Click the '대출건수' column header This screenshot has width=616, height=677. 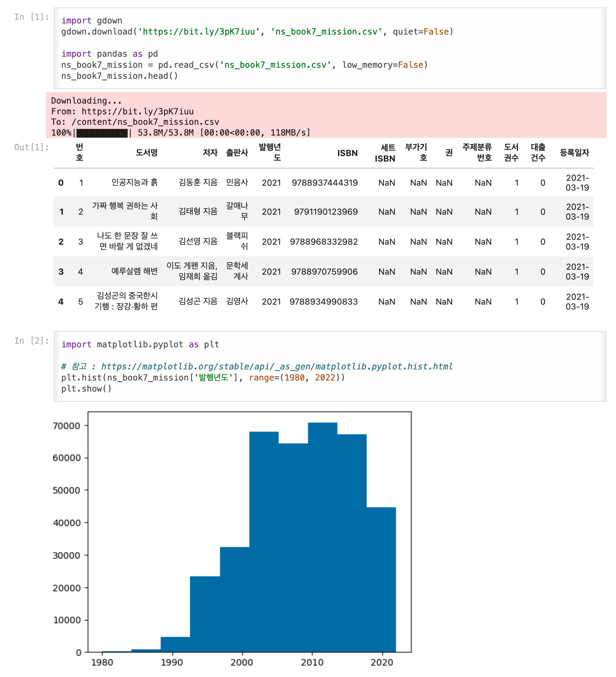[538, 152]
